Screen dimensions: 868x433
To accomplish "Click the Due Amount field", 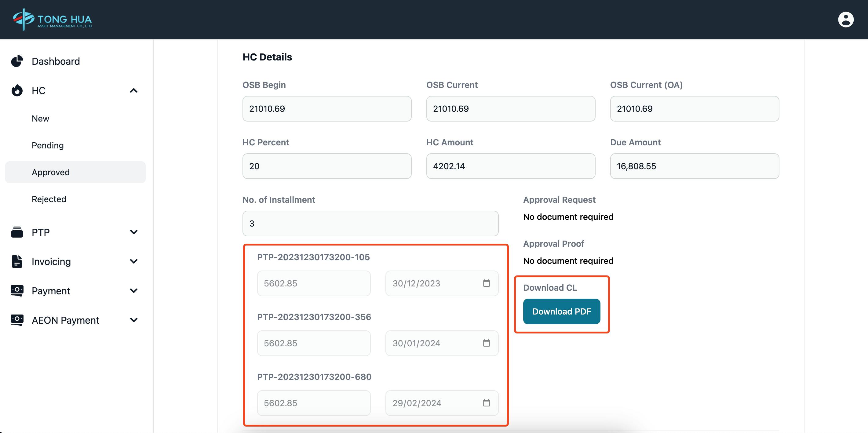I will pos(695,166).
